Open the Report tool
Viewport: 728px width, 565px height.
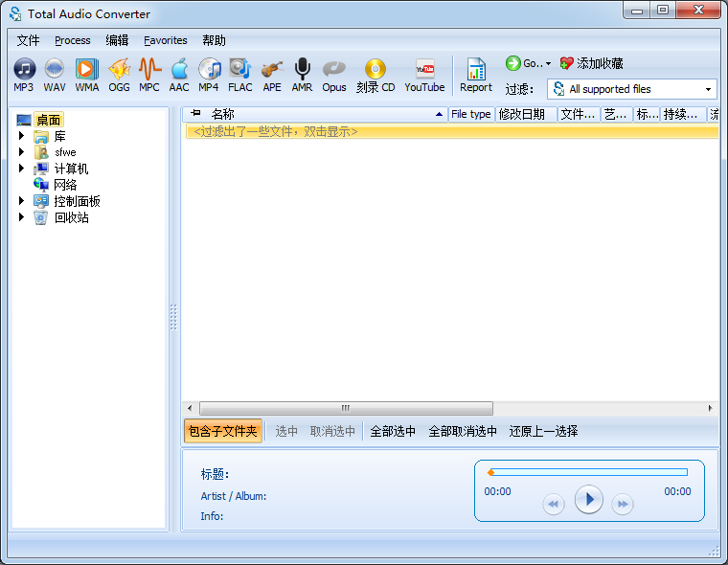click(x=476, y=75)
